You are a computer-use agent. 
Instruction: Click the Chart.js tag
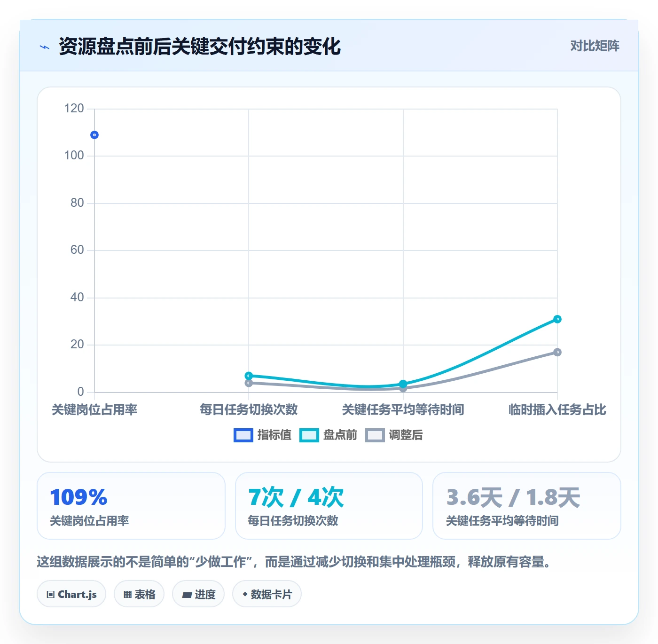tap(71, 594)
